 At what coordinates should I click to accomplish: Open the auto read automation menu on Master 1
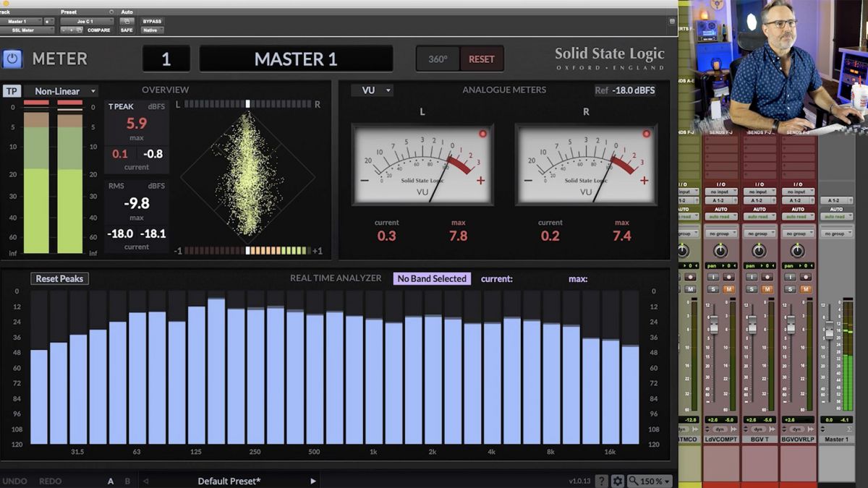pos(837,216)
